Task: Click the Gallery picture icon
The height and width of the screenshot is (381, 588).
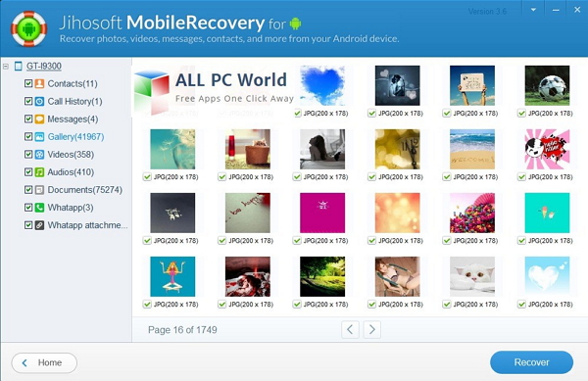Action: 39,137
